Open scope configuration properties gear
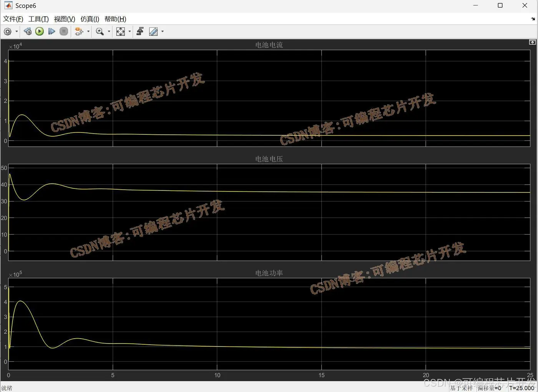The image size is (538, 392). [x=8, y=31]
